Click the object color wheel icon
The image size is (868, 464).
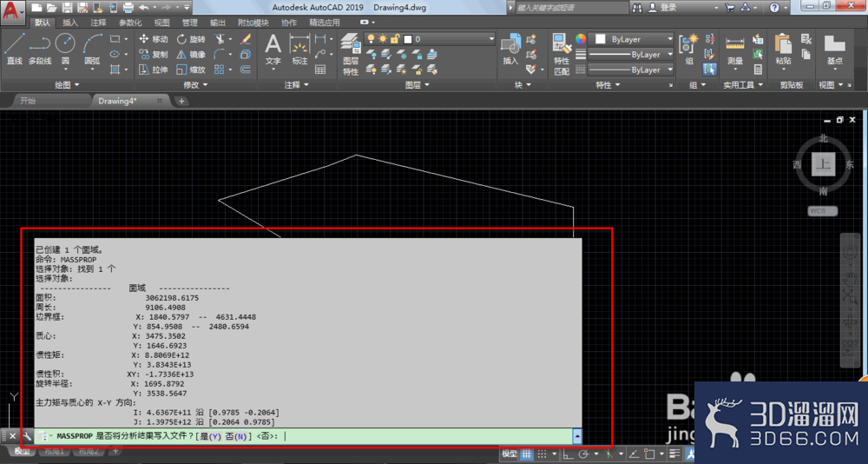[x=580, y=39]
